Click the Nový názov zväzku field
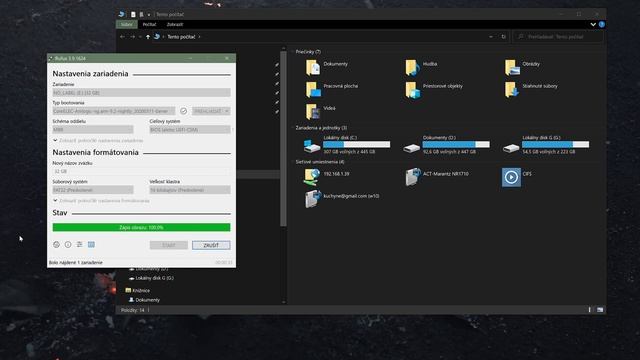The height and width of the screenshot is (360, 640). [x=141, y=171]
